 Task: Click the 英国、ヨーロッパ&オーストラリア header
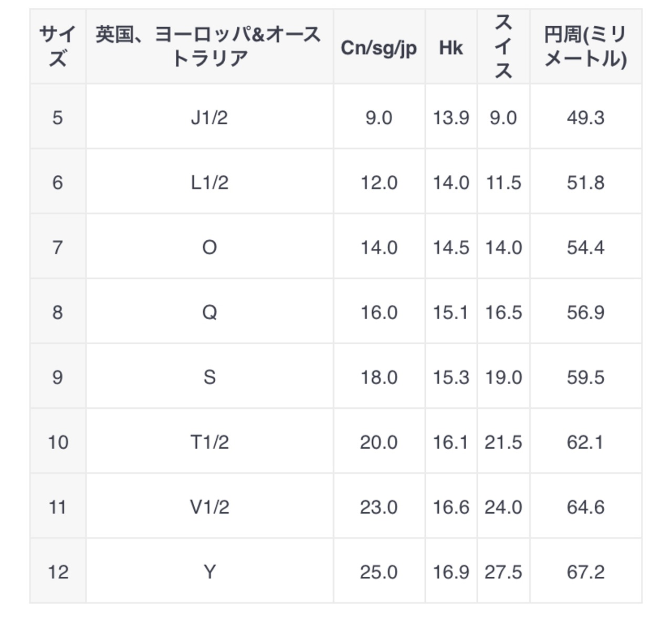[x=209, y=47]
